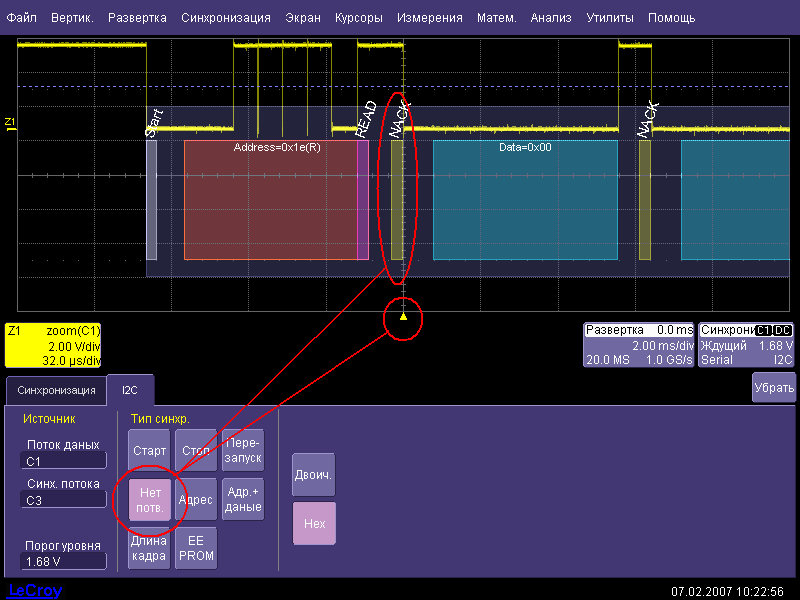Open the Синх. потока source field C3
The image size is (800, 600).
(63, 500)
